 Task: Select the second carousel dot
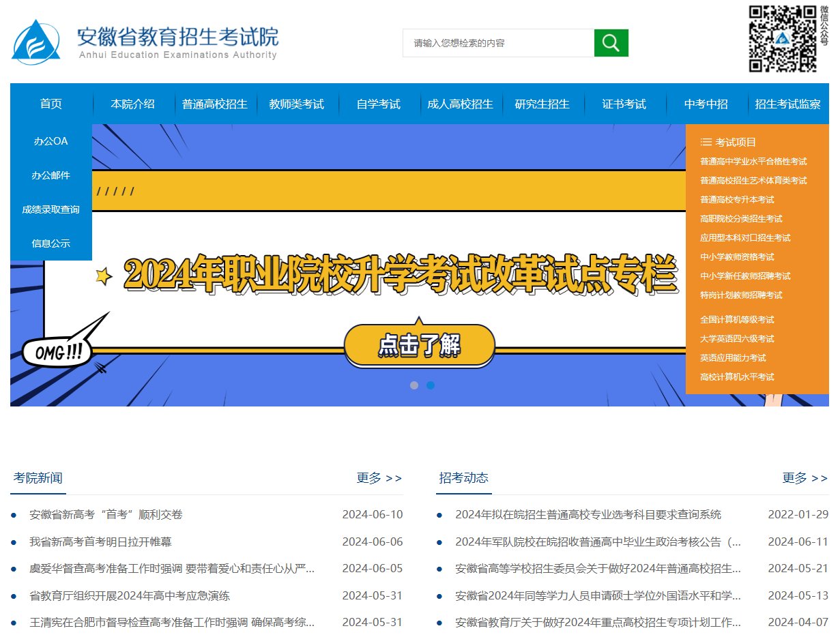[x=430, y=385]
